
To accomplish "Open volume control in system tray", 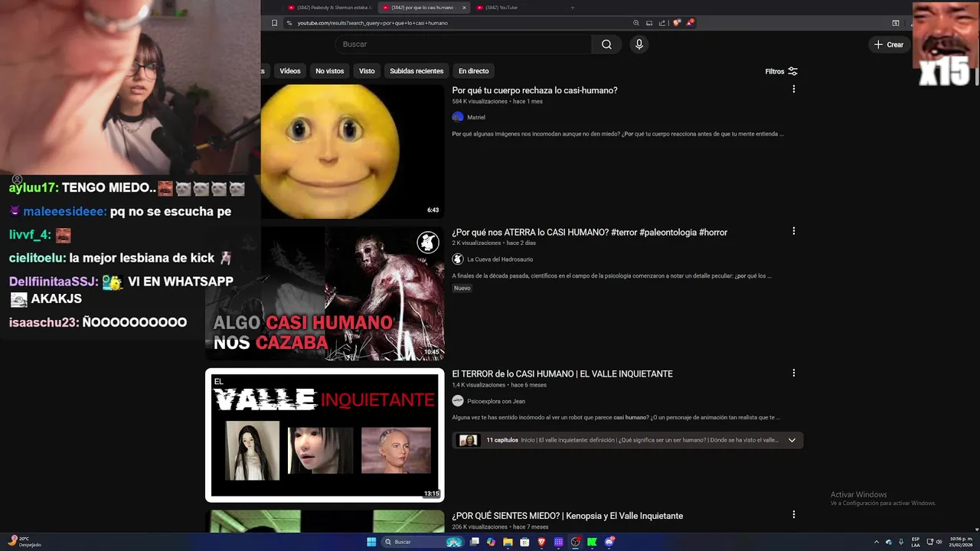I will [939, 542].
